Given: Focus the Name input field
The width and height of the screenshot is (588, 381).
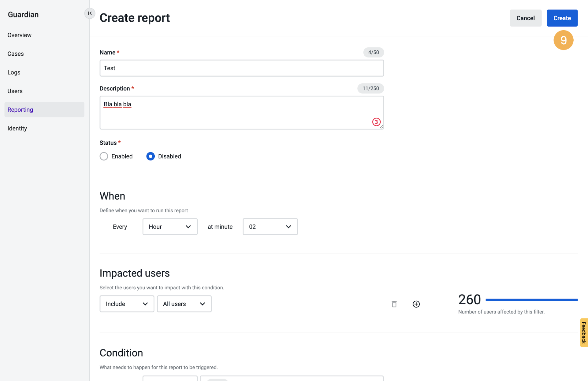Looking at the screenshot, I should pyautogui.click(x=242, y=68).
